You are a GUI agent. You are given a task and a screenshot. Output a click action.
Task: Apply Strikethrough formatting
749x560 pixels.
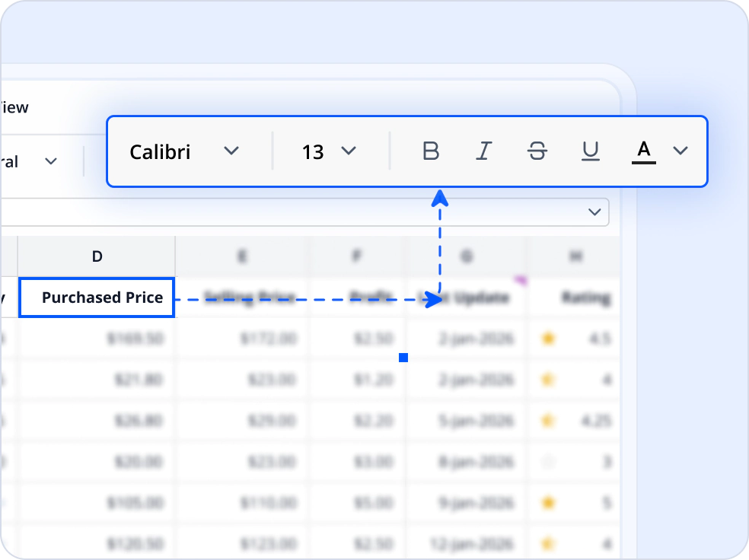(x=537, y=151)
